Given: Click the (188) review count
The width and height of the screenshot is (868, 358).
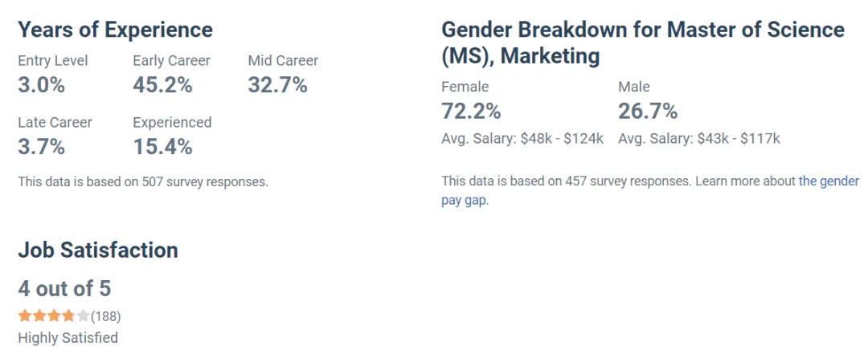Looking at the screenshot, I should 106,315.
